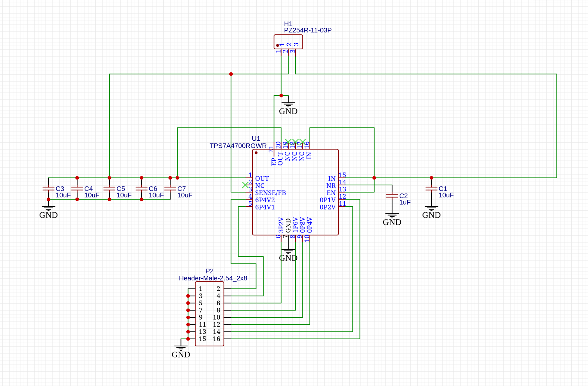This screenshot has height=386, width=588.
Task: Select U1 pin number 11
Action: [x=342, y=203]
